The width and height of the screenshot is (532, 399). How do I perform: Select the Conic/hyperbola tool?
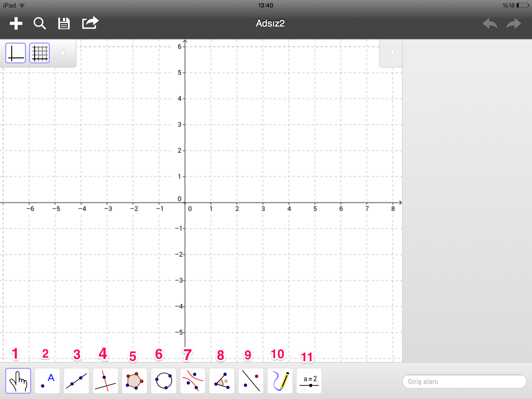(193, 381)
